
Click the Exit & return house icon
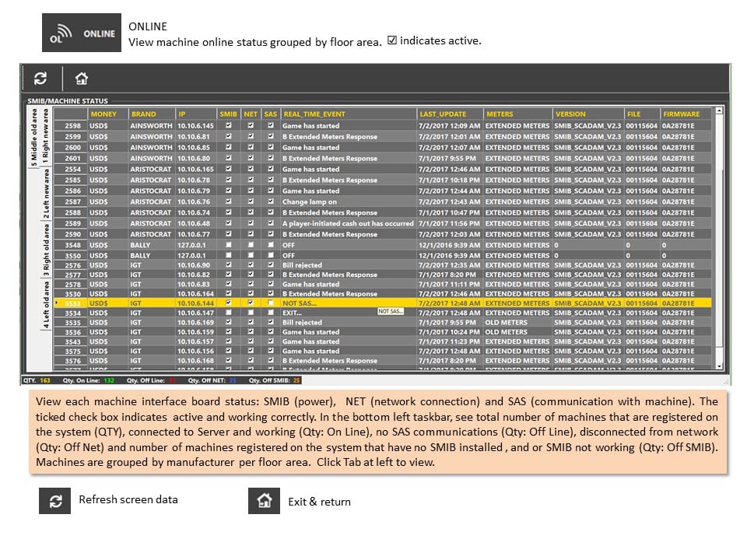[x=264, y=501]
